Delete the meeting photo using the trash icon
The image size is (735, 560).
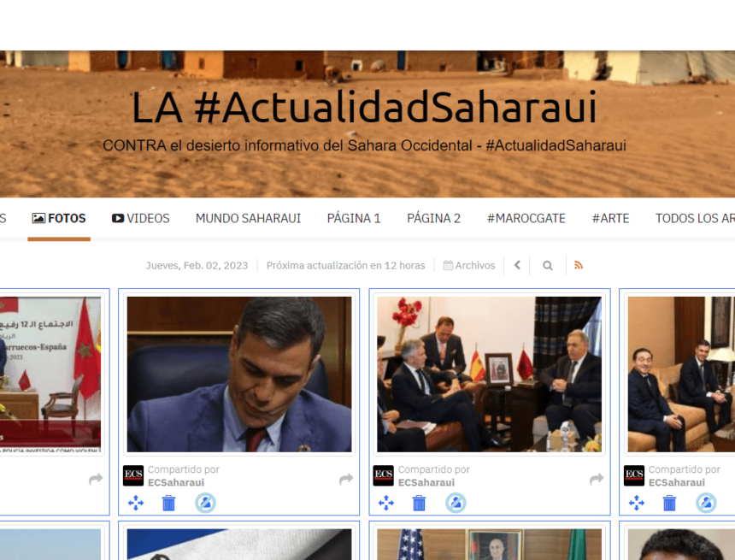(x=419, y=504)
